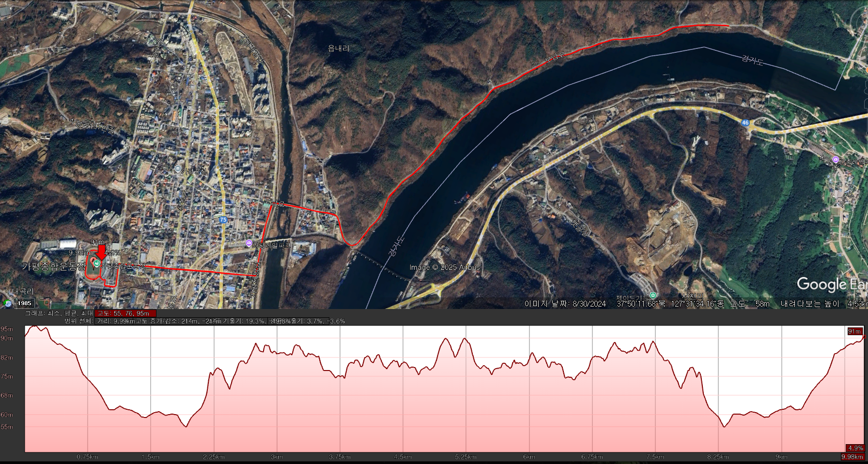Click the 58m elevation status readout
The height and width of the screenshot is (464, 868).
(762, 304)
